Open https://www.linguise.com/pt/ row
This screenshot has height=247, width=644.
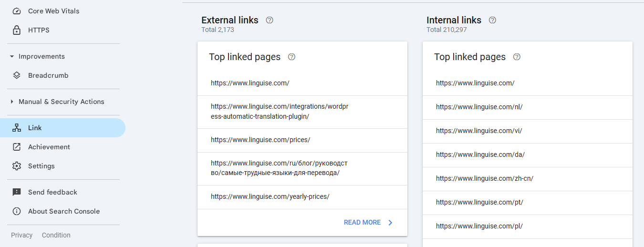(x=528, y=203)
